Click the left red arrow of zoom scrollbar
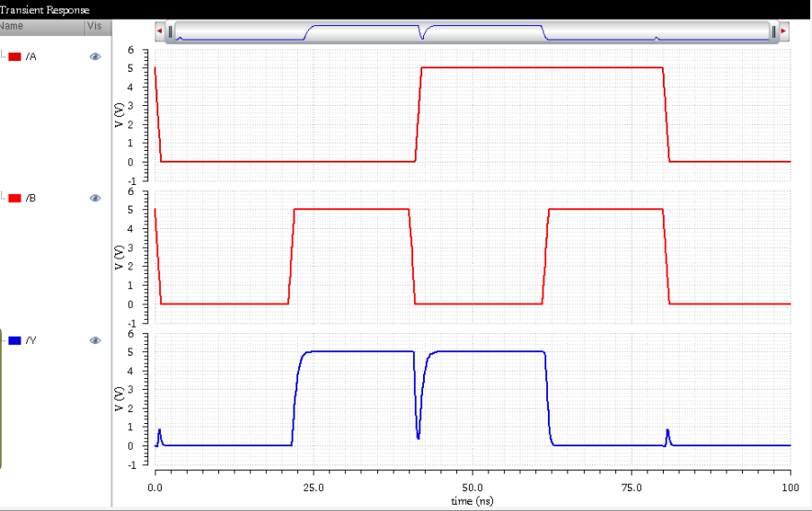 tap(160, 31)
